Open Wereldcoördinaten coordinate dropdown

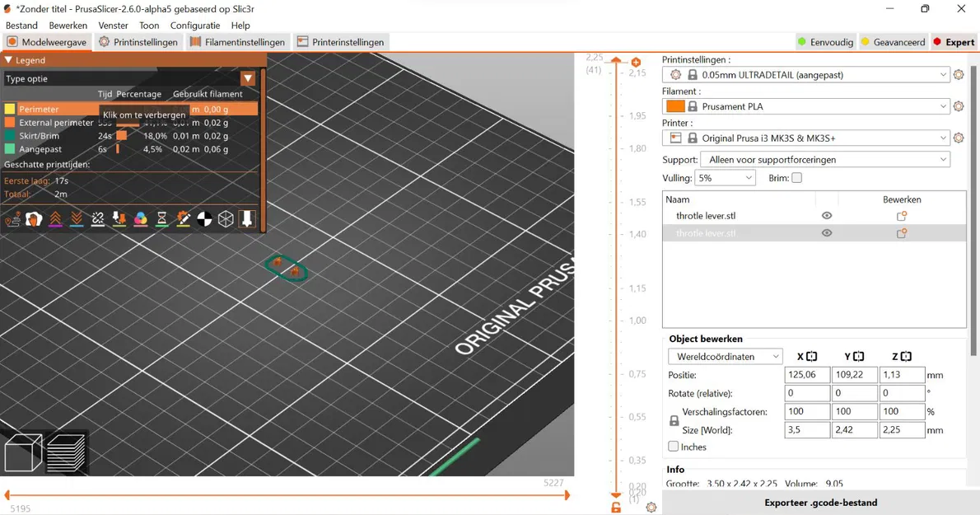[725, 356]
